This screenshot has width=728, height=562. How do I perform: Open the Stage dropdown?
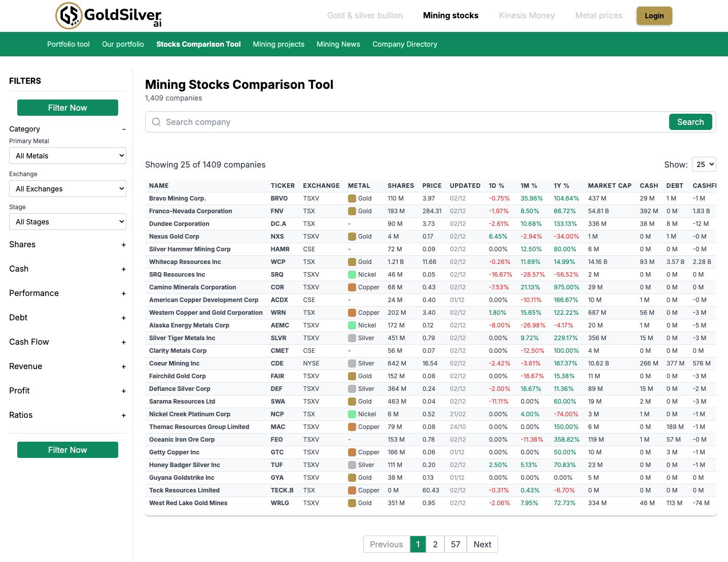click(x=67, y=222)
